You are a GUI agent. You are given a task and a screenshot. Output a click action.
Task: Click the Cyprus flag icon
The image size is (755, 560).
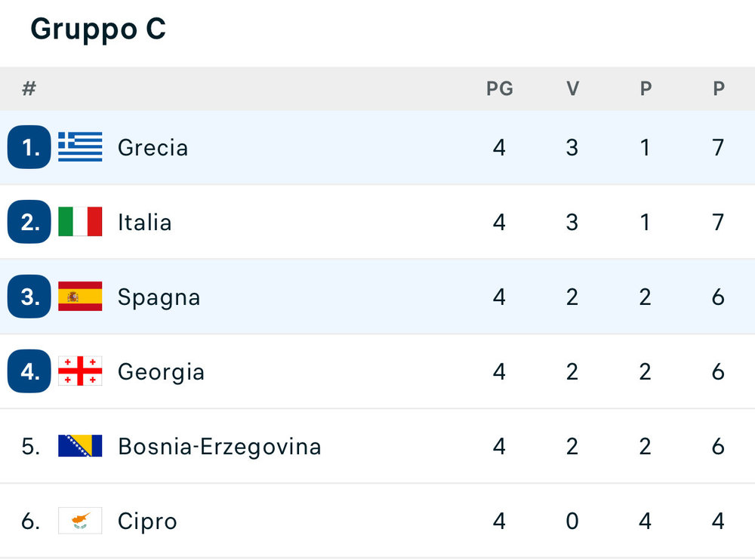coord(80,521)
